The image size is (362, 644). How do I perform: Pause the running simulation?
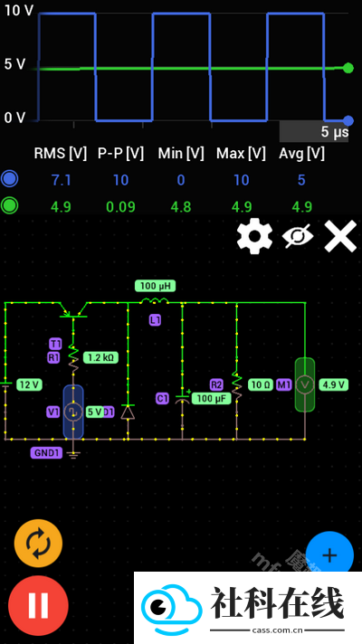[38, 605]
